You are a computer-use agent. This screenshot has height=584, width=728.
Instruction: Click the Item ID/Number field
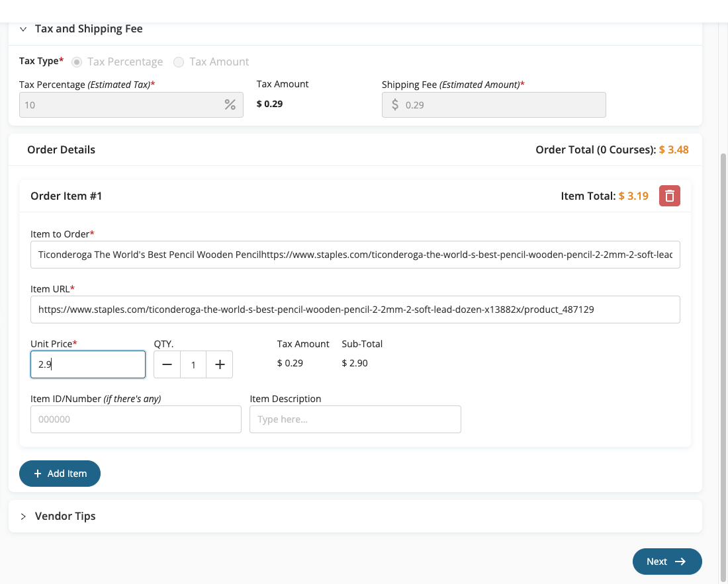click(x=136, y=419)
